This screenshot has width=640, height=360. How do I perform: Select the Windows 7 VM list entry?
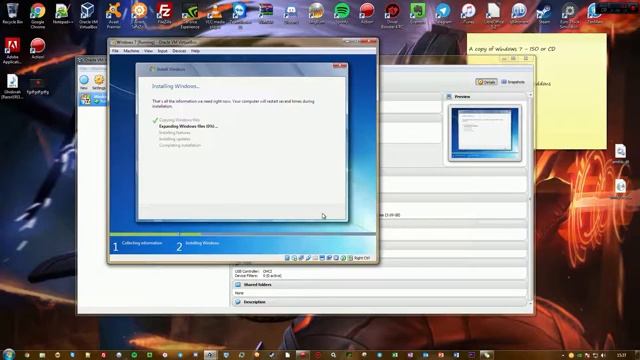coord(93,99)
